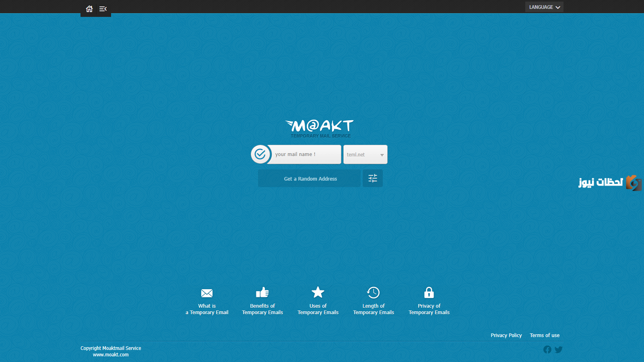644x362 pixels.
Task: Click the home icon in top bar
Action: 89,8
